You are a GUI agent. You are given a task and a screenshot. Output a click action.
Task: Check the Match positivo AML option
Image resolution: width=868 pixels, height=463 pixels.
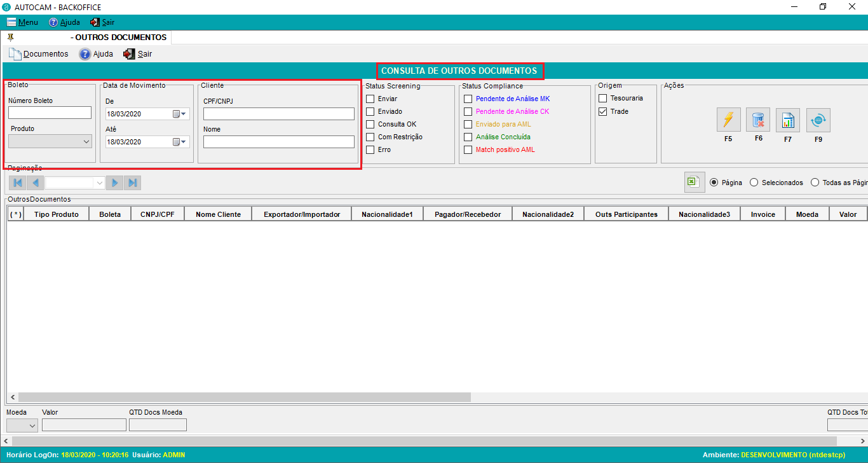click(x=468, y=149)
